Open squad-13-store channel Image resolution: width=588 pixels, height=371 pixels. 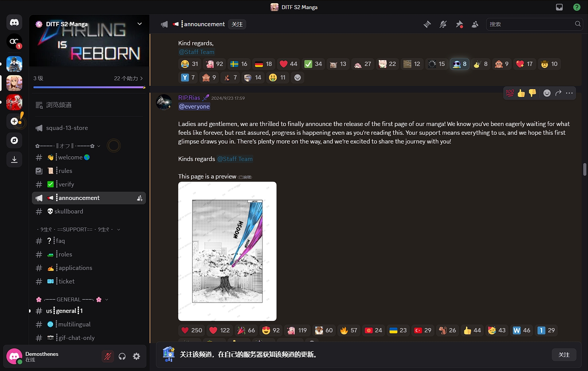click(x=89, y=128)
